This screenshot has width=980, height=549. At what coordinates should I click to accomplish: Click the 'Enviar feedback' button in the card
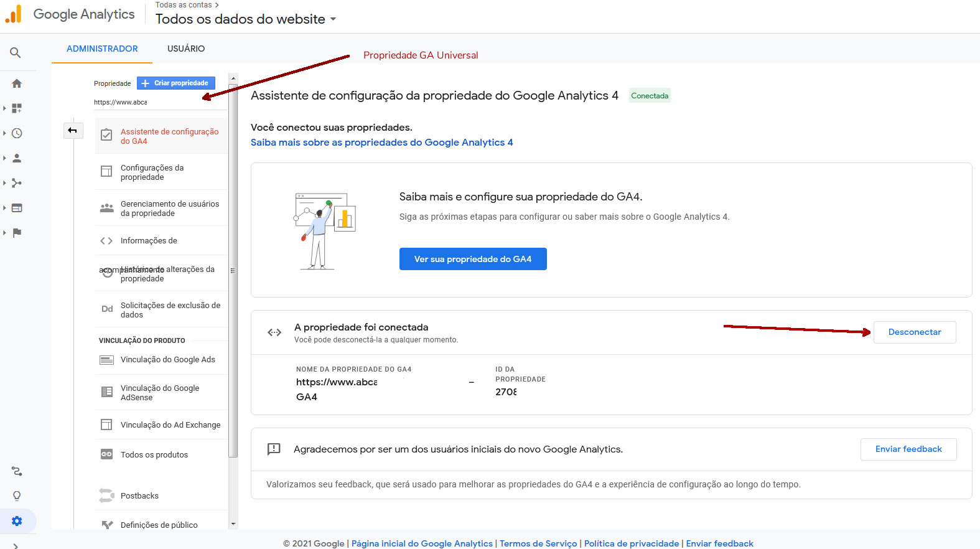(x=908, y=449)
